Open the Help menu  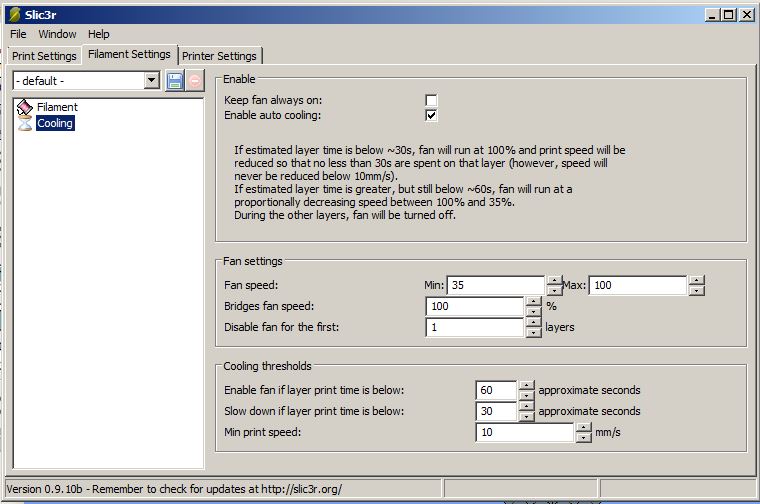point(98,34)
